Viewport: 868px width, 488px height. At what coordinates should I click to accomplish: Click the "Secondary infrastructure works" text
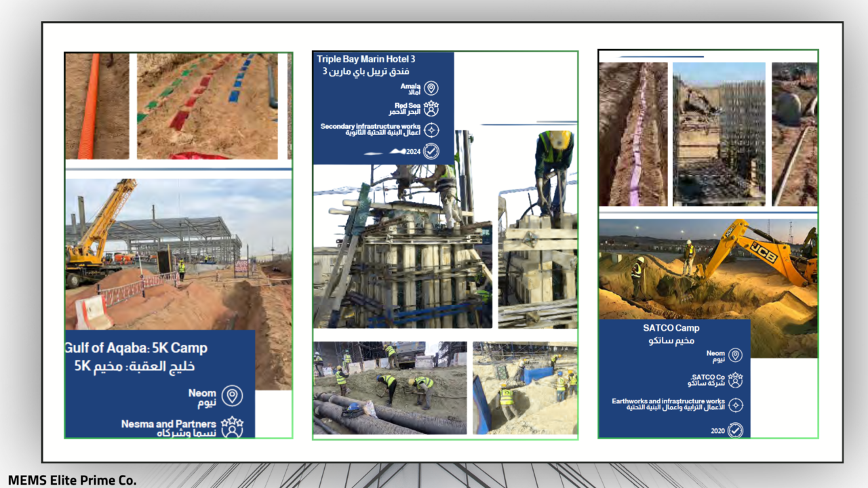pyautogui.click(x=370, y=126)
